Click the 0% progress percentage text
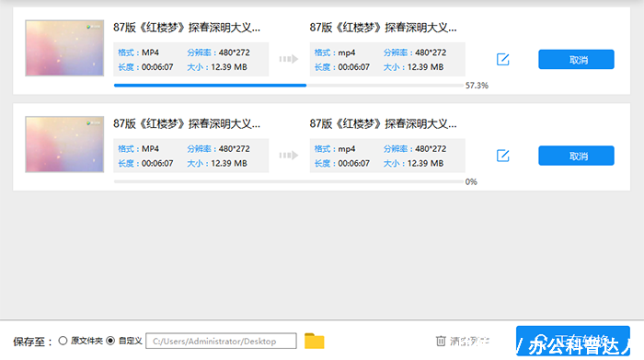 [471, 181]
